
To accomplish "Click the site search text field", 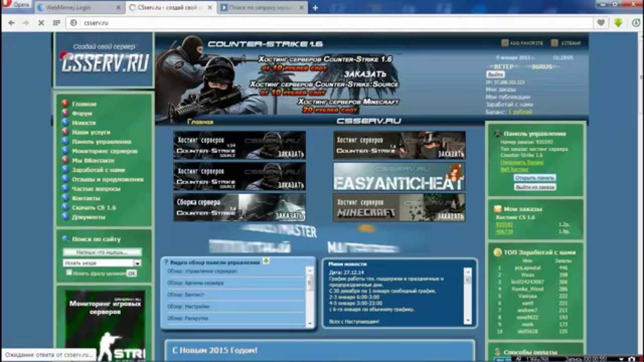I will (102, 252).
